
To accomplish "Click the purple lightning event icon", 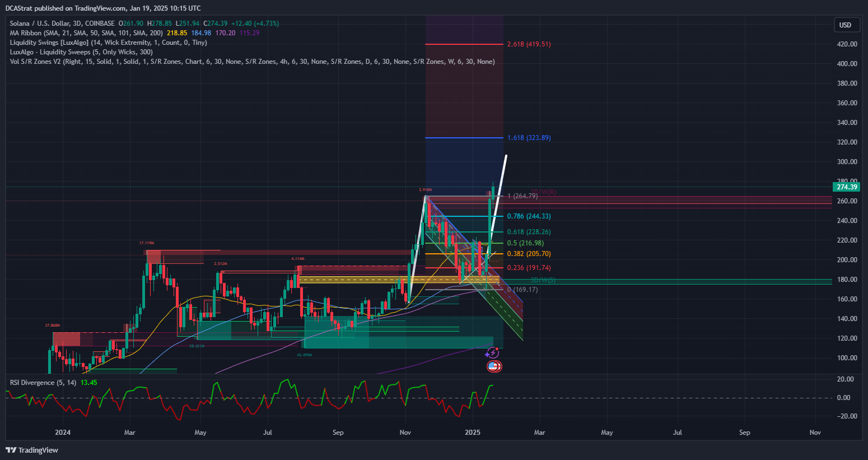I will (492, 353).
